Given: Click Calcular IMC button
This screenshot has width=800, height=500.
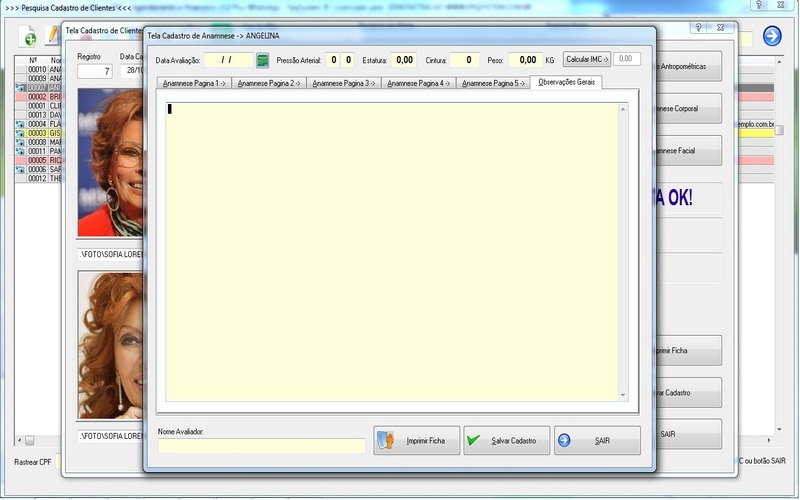Looking at the screenshot, I should click(x=587, y=59).
